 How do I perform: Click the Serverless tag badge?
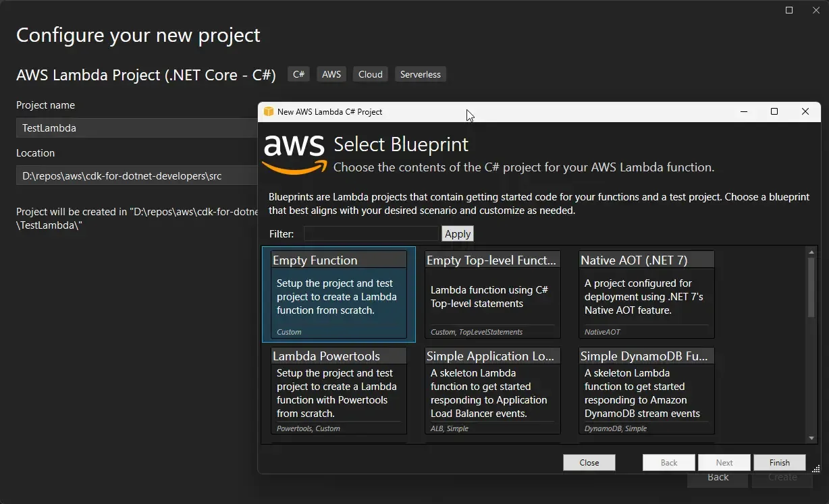[420, 74]
